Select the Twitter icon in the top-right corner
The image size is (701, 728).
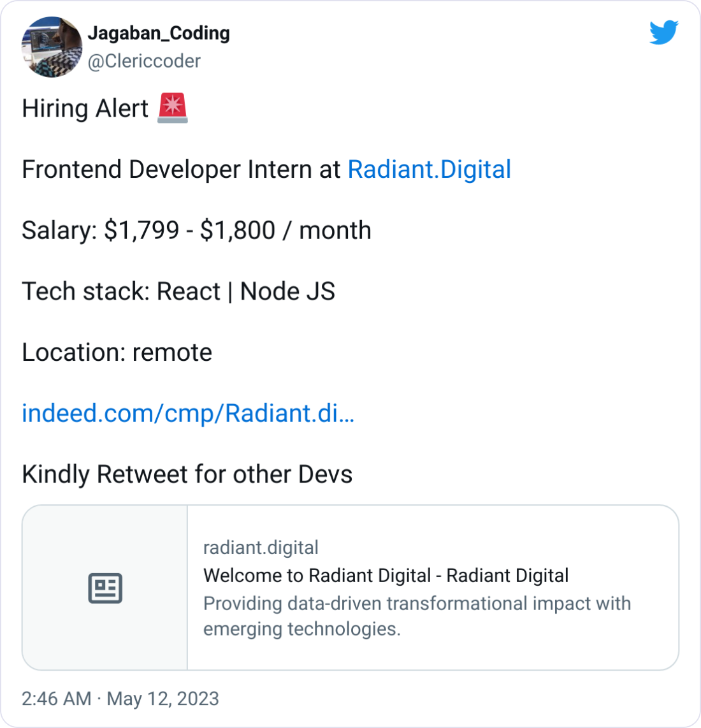pos(665,32)
